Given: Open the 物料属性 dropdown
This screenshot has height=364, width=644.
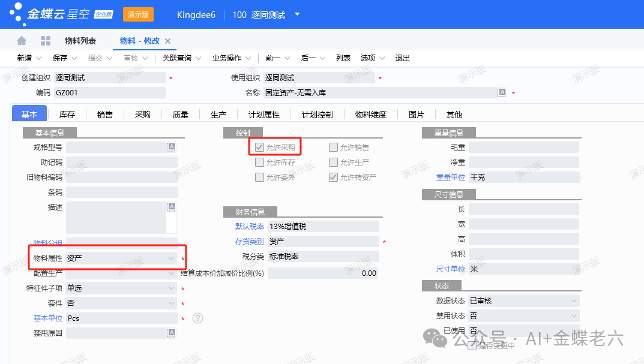Looking at the screenshot, I should 171,258.
